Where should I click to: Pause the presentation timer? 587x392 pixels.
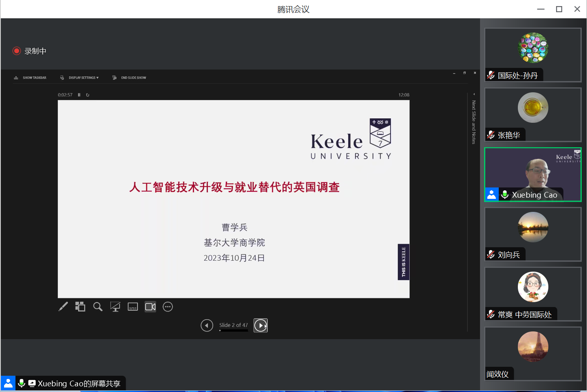pyautogui.click(x=79, y=95)
